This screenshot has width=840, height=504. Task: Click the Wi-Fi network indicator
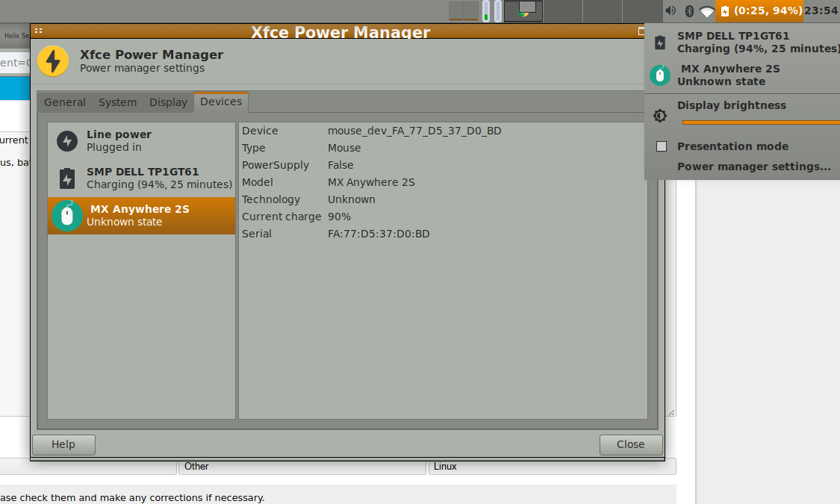(706, 11)
